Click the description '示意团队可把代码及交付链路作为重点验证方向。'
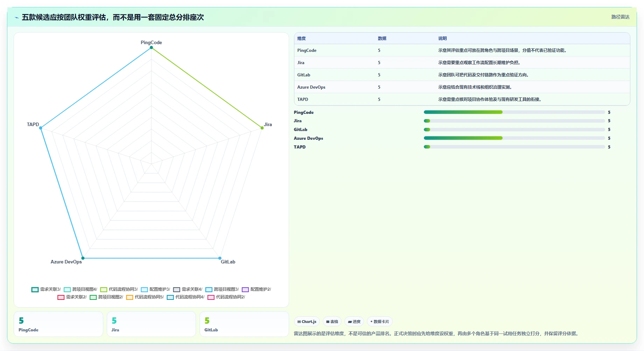The height and width of the screenshot is (351, 644). click(484, 75)
